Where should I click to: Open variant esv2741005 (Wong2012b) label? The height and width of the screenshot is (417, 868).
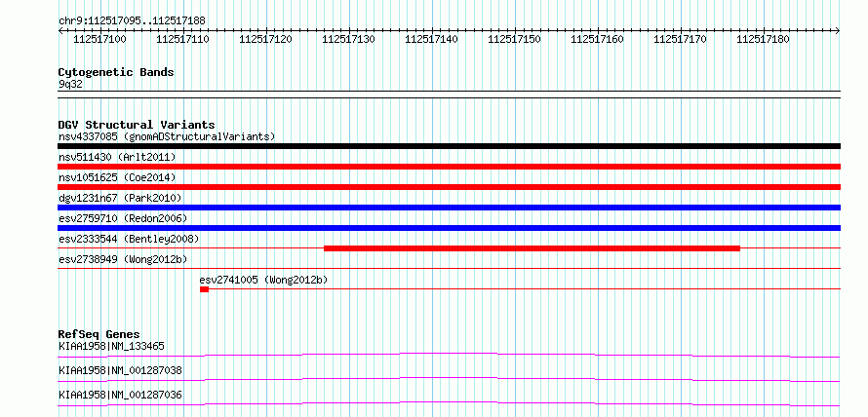click(263, 280)
